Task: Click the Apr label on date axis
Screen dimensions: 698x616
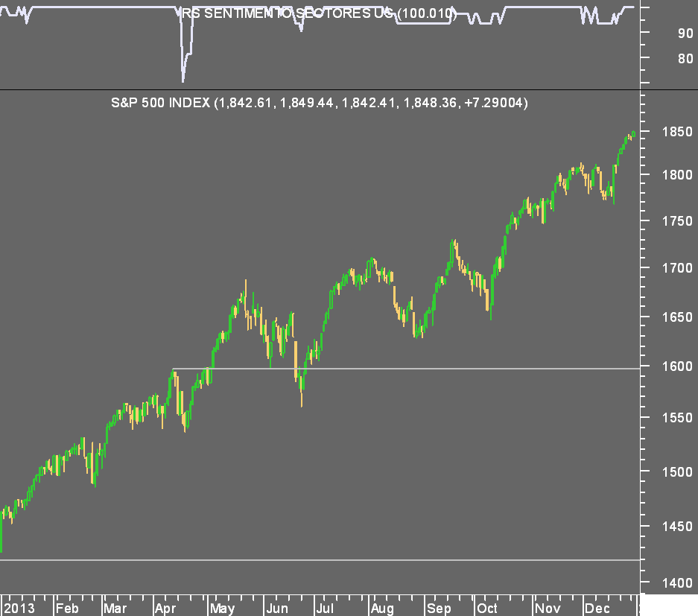Action: (x=165, y=609)
